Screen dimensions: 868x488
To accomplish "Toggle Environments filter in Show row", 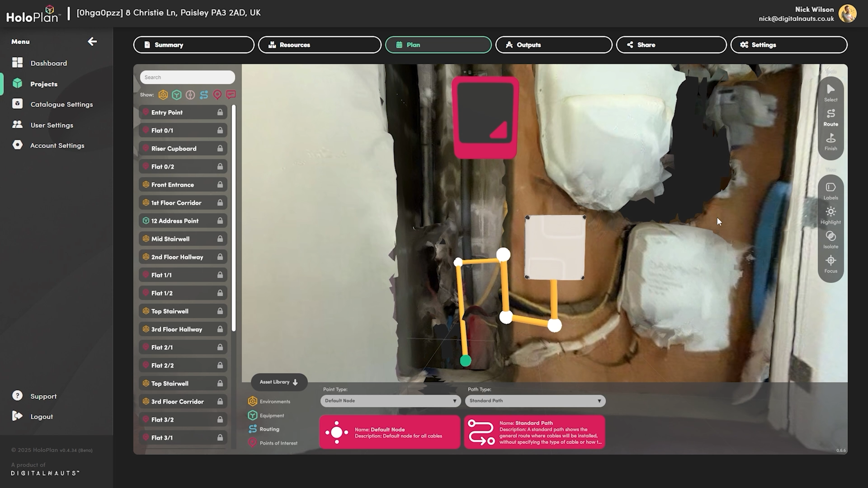I will (x=163, y=95).
